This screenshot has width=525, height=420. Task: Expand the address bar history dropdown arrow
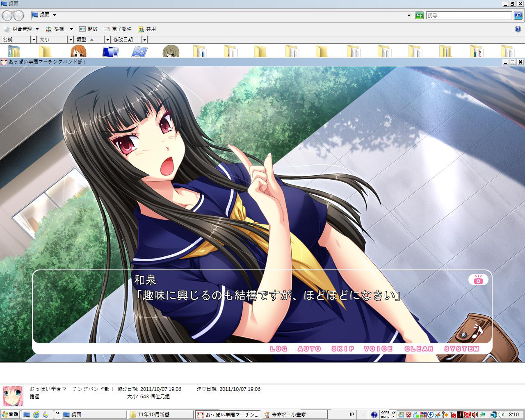coord(409,16)
